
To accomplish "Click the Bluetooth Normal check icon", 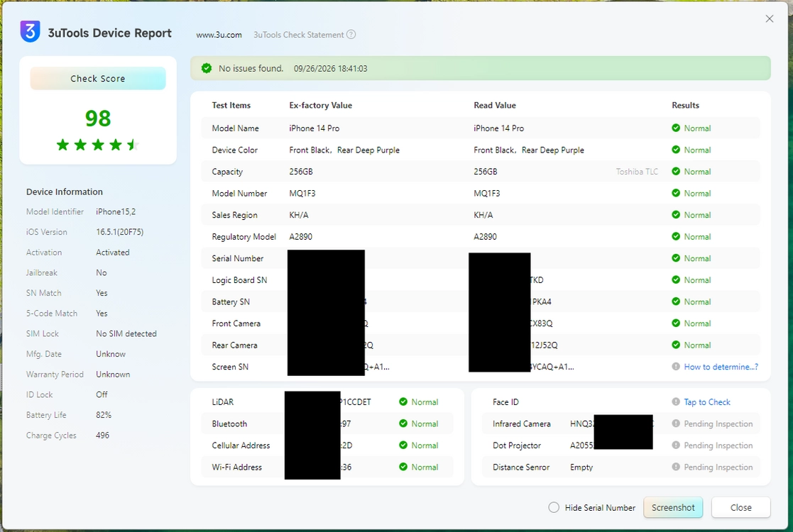I will [x=403, y=423].
